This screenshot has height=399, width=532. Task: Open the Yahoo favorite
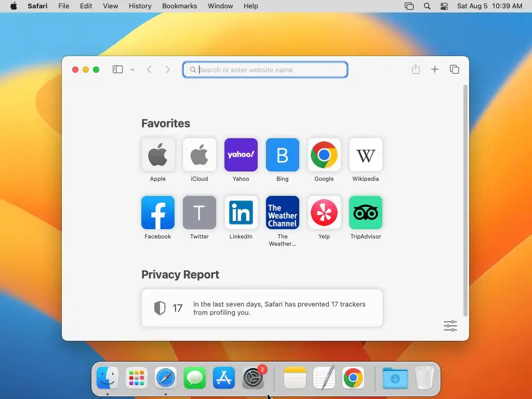click(241, 155)
